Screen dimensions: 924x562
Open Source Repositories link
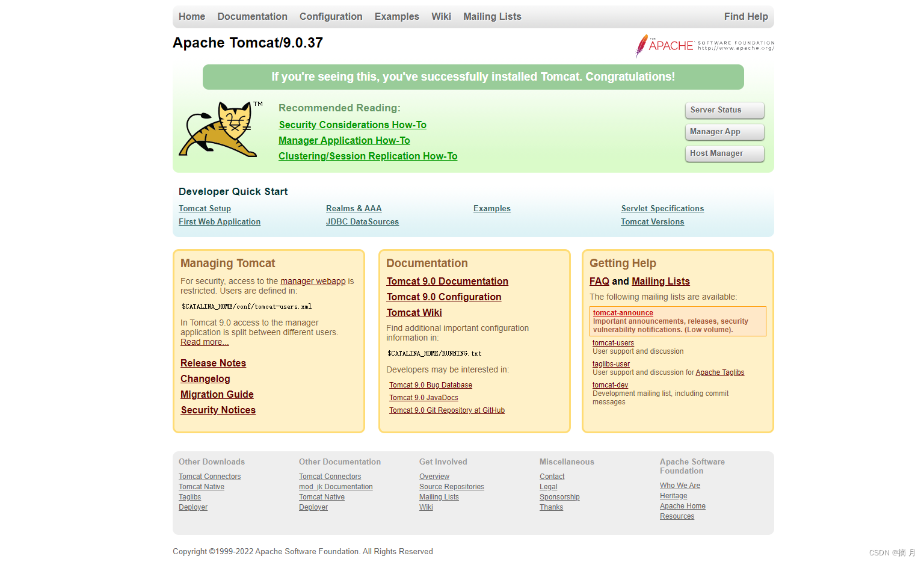(x=452, y=487)
